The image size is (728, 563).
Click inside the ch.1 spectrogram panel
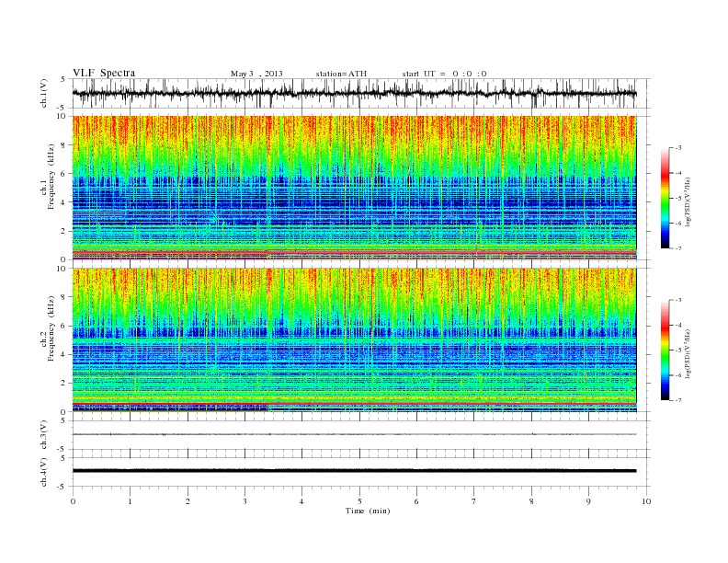355,188
